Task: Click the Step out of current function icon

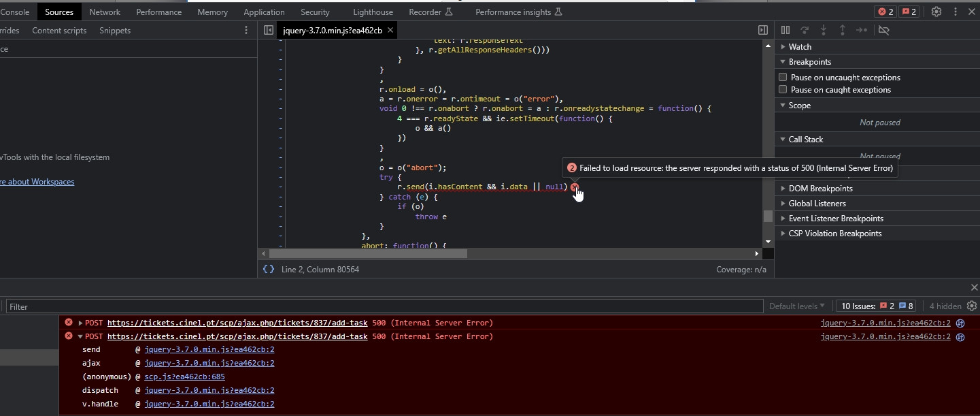Action: (x=843, y=30)
